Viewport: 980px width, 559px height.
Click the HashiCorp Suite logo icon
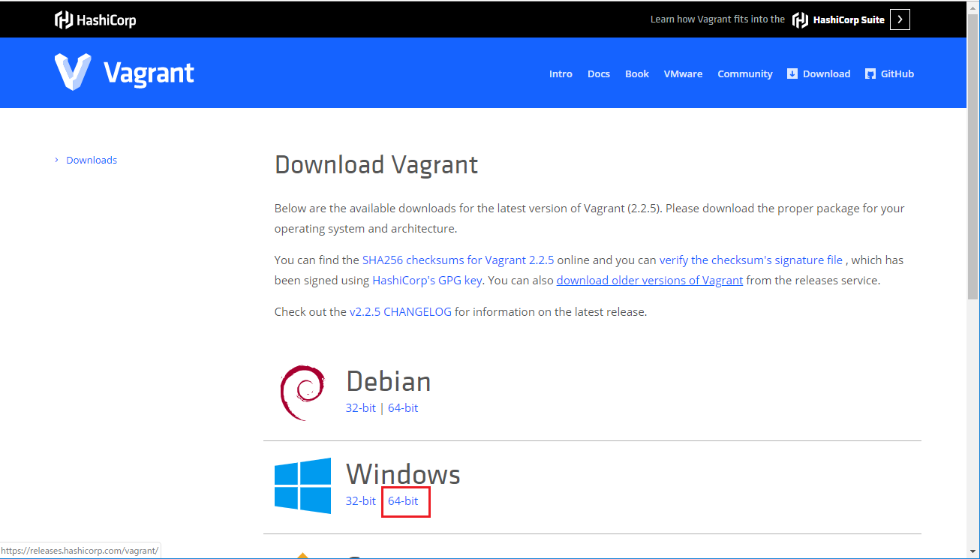click(x=800, y=20)
